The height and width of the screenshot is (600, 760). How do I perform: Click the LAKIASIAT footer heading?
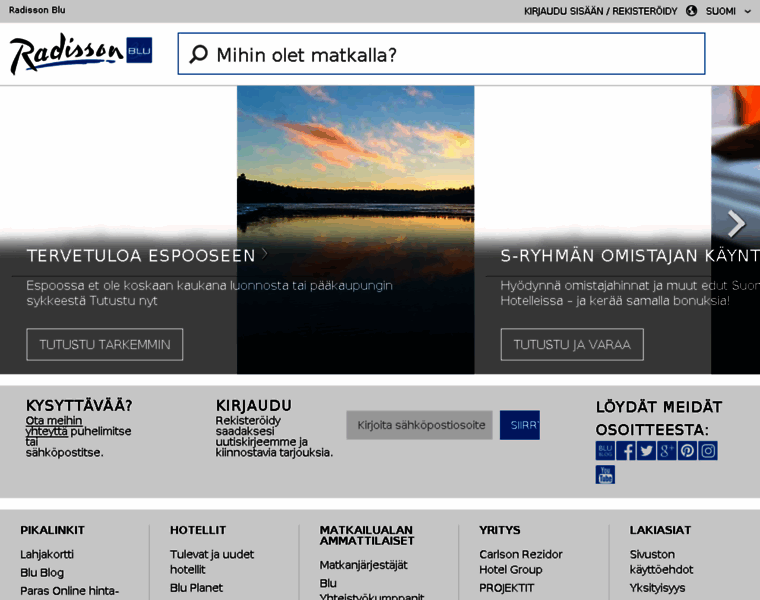660,530
